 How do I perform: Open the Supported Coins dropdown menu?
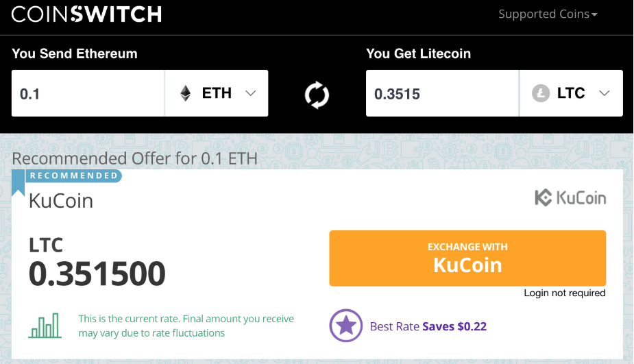click(548, 14)
